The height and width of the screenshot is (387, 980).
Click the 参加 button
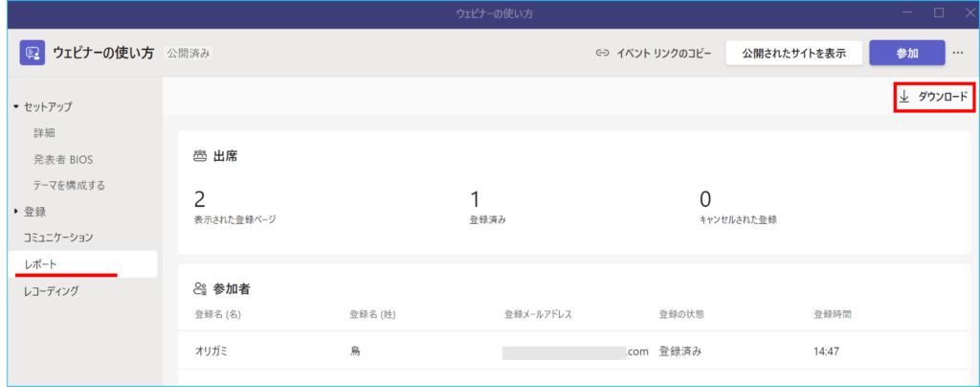click(906, 53)
